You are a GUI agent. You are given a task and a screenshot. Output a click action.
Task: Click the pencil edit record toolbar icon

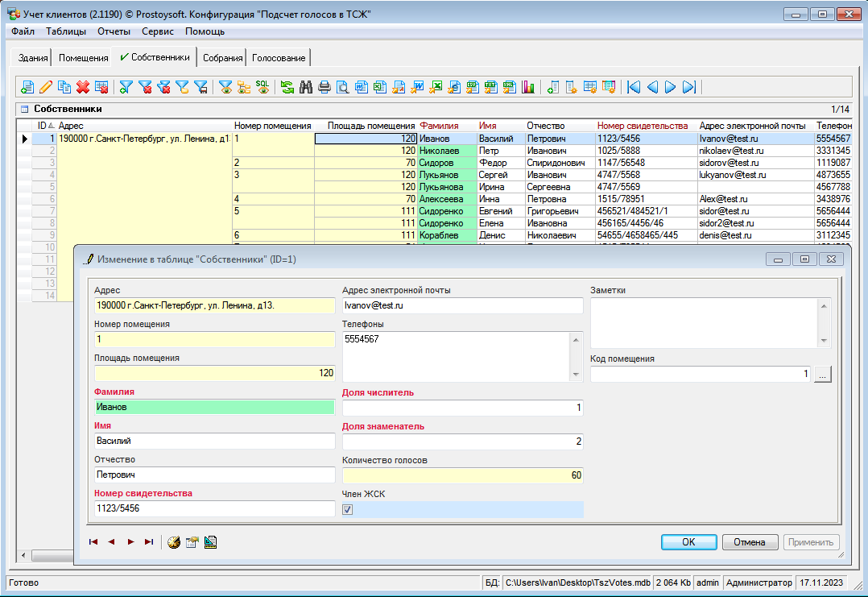pyautogui.click(x=46, y=87)
